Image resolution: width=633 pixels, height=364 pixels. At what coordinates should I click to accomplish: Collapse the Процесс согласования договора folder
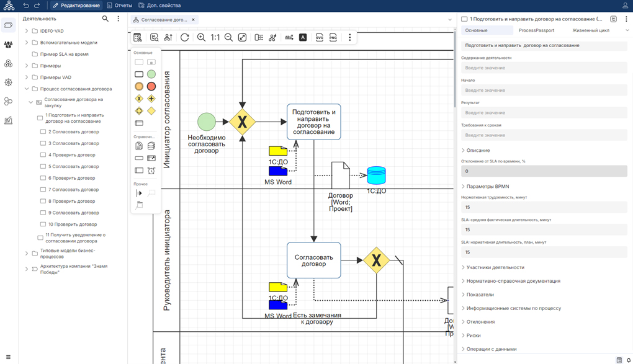27,89
